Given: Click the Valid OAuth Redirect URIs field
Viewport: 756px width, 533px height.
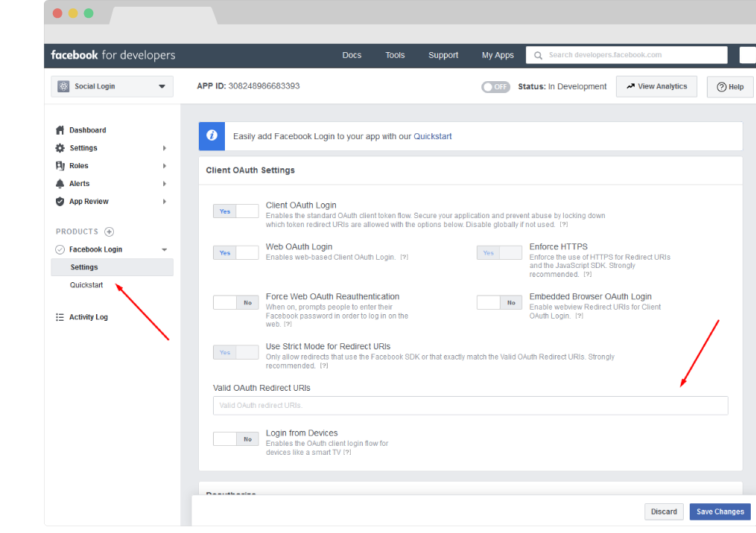Looking at the screenshot, I should (x=470, y=406).
